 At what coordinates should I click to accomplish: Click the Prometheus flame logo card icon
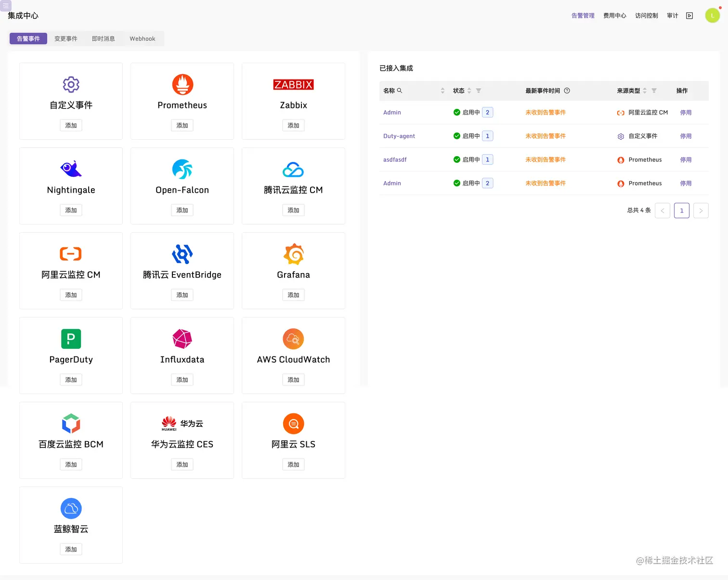182,85
